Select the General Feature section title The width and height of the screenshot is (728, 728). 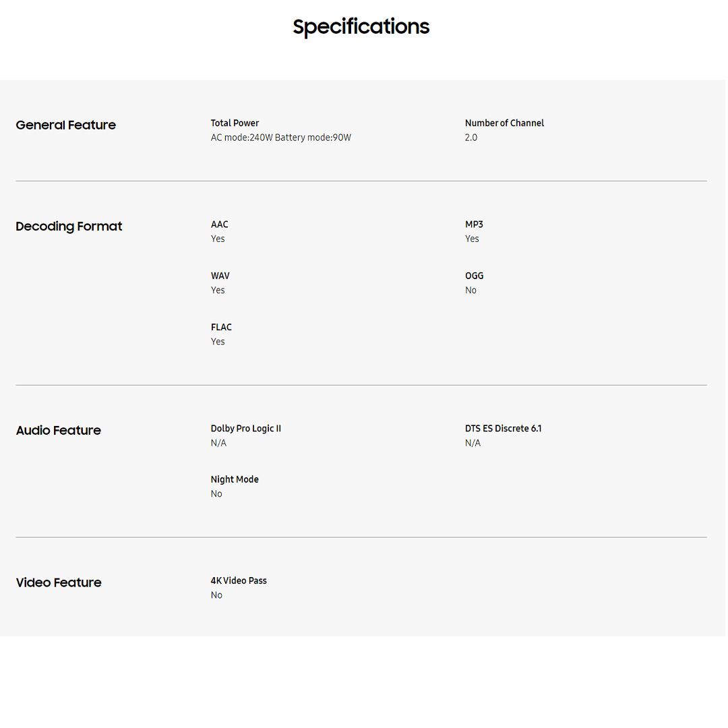tap(66, 125)
